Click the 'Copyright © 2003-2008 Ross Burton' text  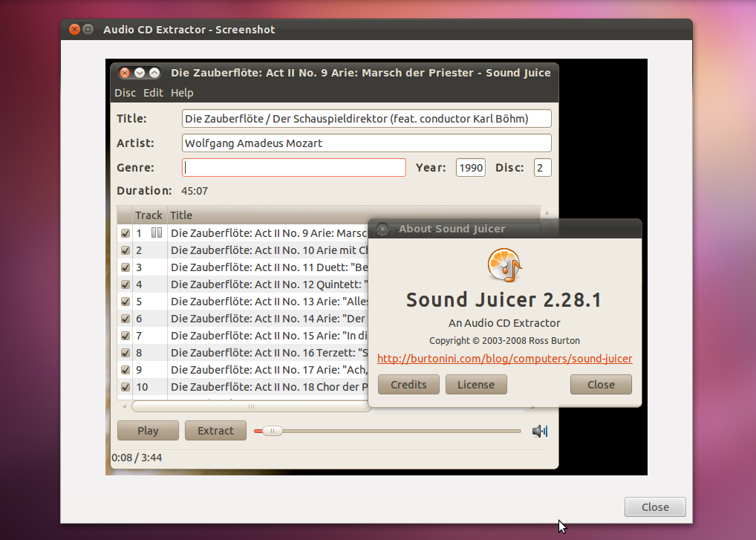[504, 340]
